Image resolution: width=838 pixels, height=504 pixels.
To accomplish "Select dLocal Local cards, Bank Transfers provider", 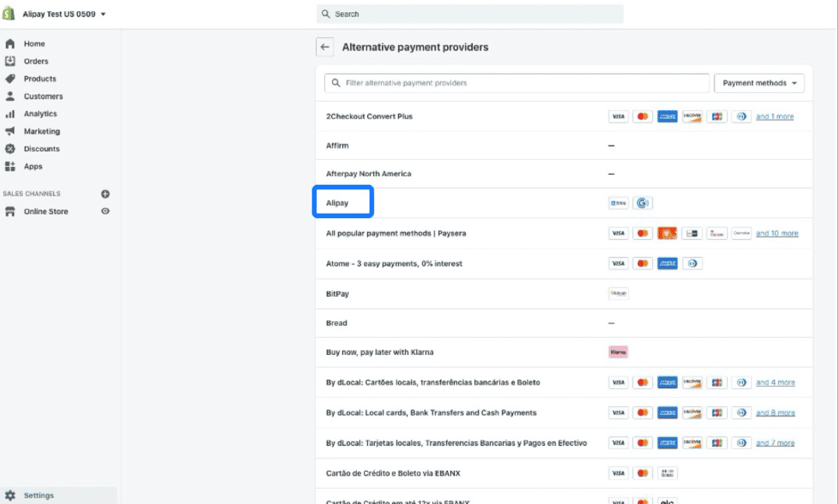I will pos(431,413).
